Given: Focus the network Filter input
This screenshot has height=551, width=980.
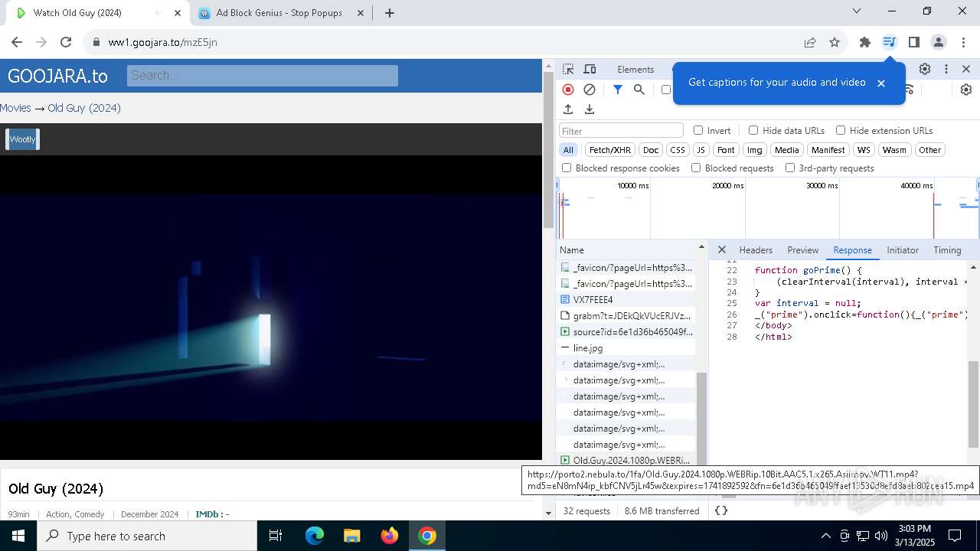Looking at the screenshot, I should 621,131.
